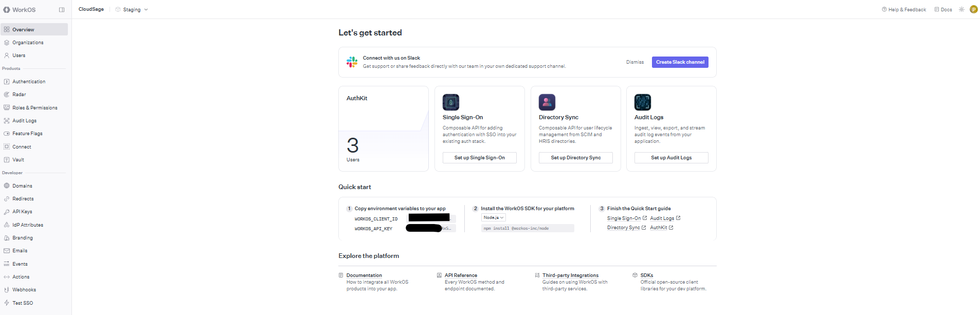Click the Webhooks icon in sidebar

[7, 290]
